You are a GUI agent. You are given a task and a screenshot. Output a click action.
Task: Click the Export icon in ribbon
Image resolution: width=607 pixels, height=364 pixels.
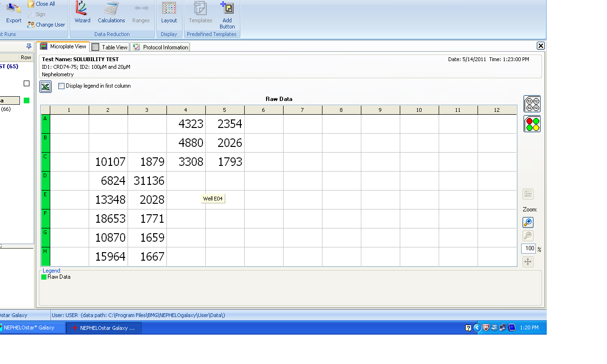13,12
